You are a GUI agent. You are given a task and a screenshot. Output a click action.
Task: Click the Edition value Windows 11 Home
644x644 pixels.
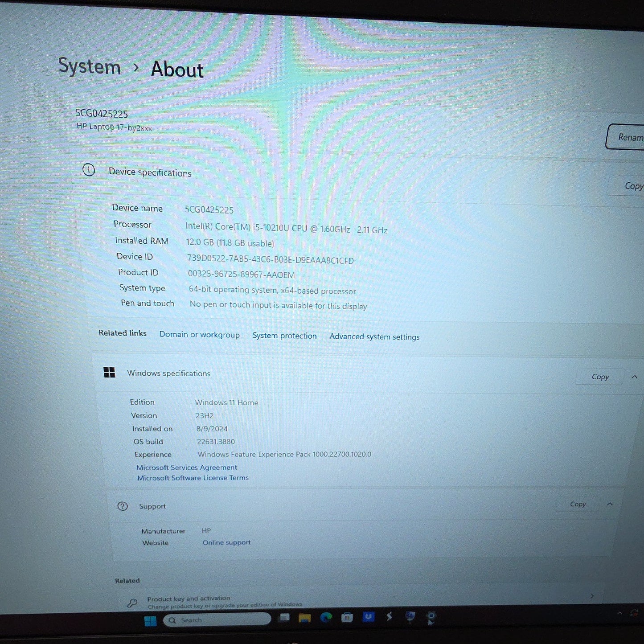click(226, 402)
